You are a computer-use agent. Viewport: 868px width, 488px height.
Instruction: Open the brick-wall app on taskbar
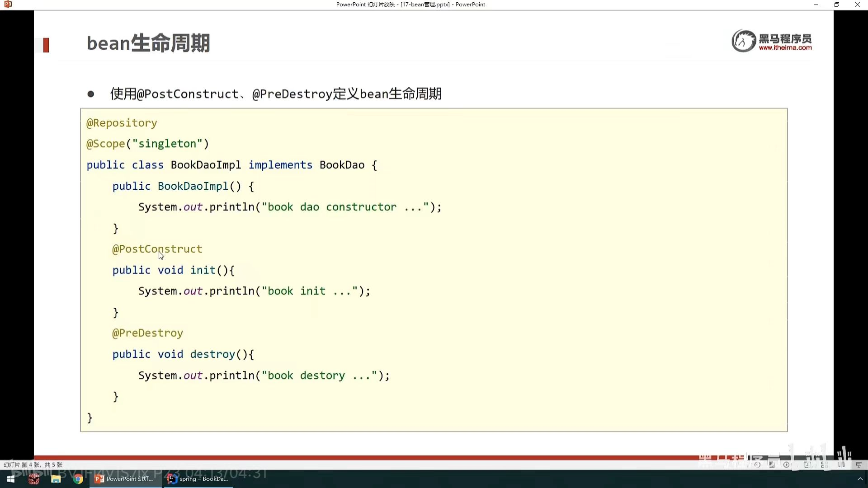(x=34, y=479)
